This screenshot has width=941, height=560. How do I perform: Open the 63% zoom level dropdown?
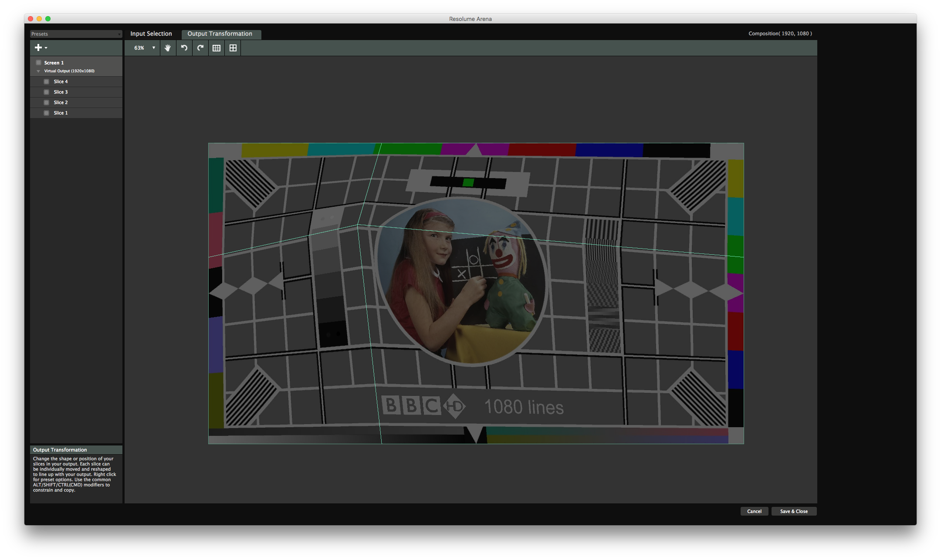coord(144,48)
